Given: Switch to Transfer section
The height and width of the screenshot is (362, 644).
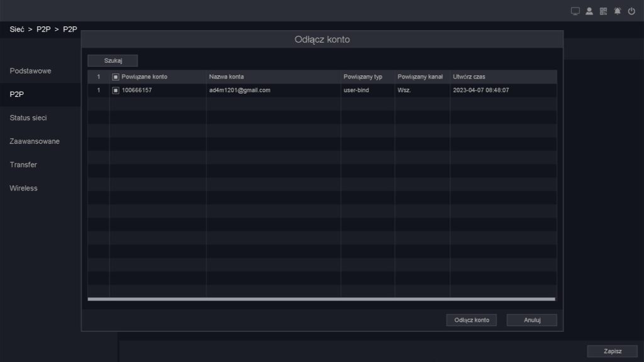Looking at the screenshot, I should pos(23,165).
